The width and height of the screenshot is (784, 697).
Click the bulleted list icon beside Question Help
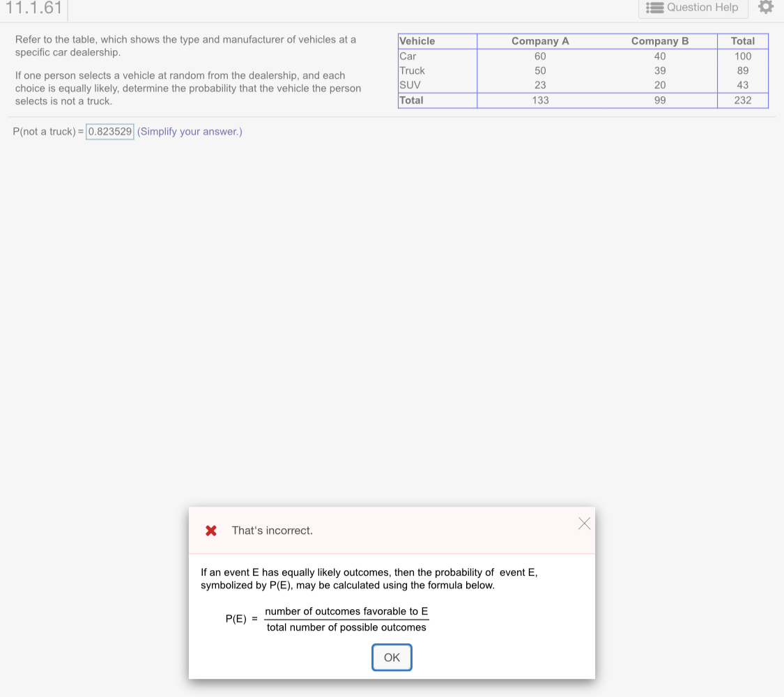point(654,8)
